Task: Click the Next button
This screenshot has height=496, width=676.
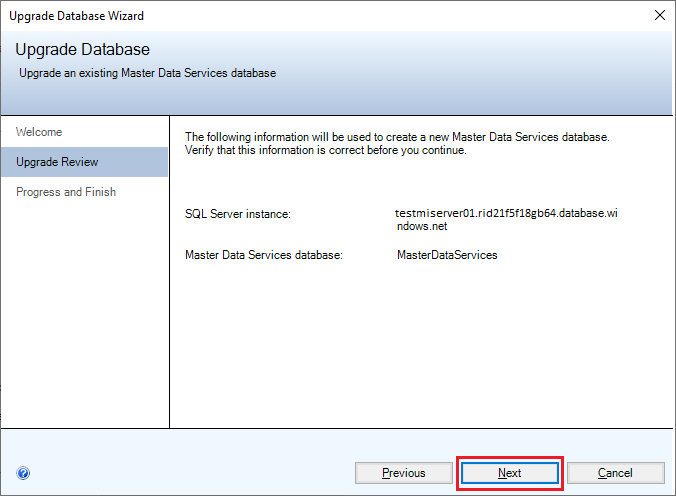Action: click(510, 473)
